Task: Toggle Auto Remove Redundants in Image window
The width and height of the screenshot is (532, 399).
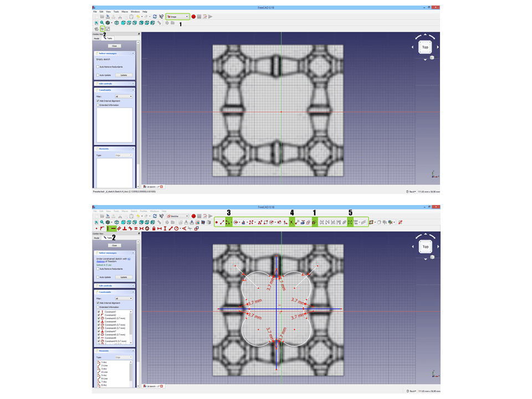Action: (x=98, y=67)
